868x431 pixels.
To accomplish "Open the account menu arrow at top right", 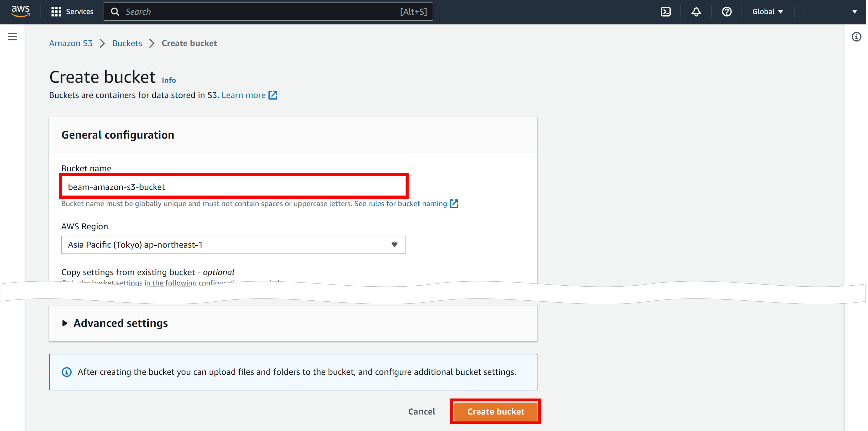I will coord(854,11).
